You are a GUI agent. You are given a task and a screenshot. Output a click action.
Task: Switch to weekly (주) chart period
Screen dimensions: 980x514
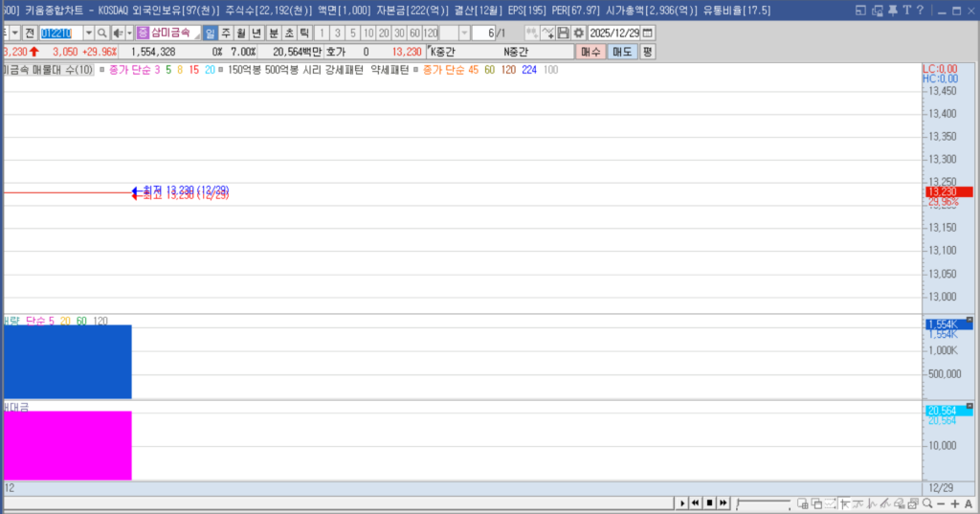[x=227, y=33]
